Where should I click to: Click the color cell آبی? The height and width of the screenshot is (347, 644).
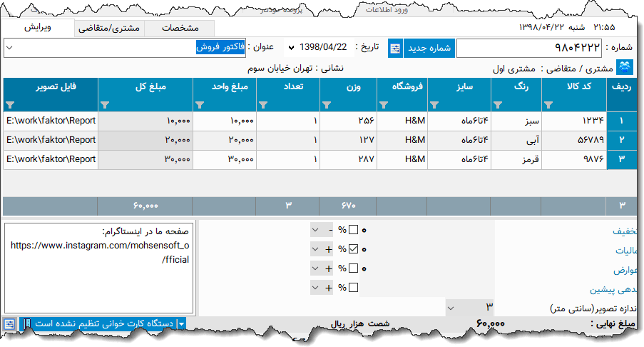[516, 140]
